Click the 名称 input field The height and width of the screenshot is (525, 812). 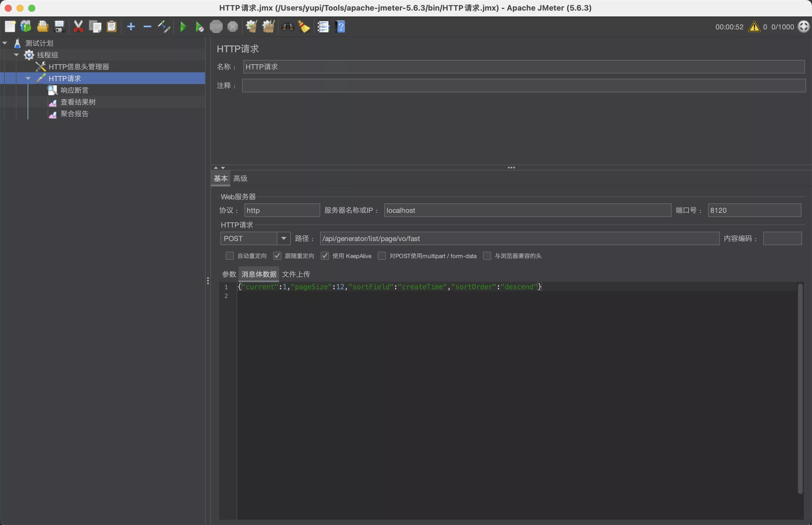point(524,66)
